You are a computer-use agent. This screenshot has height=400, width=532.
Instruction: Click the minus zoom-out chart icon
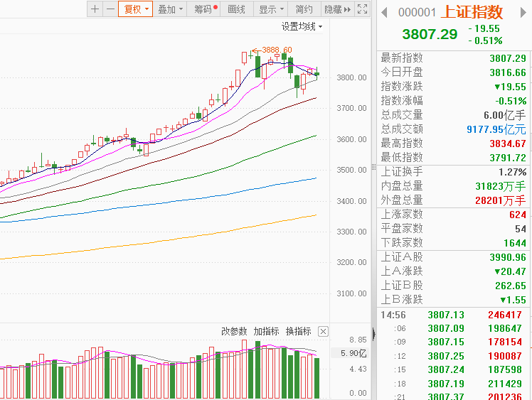click(x=110, y=9)
